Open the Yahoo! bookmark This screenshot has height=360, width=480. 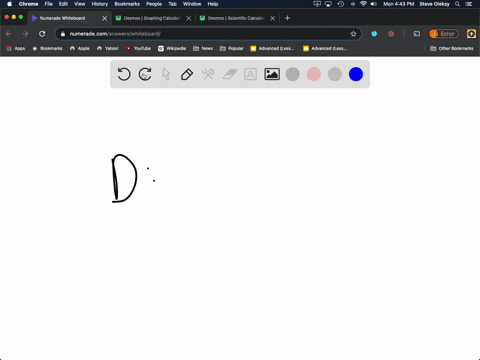[108, 48]
